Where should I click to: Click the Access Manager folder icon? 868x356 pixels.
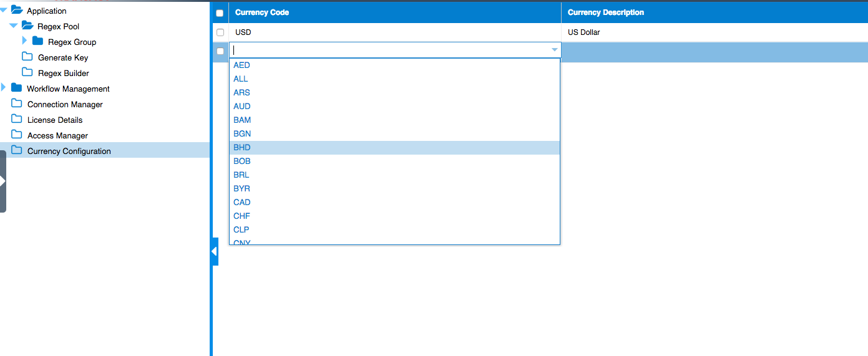point(17,135)
